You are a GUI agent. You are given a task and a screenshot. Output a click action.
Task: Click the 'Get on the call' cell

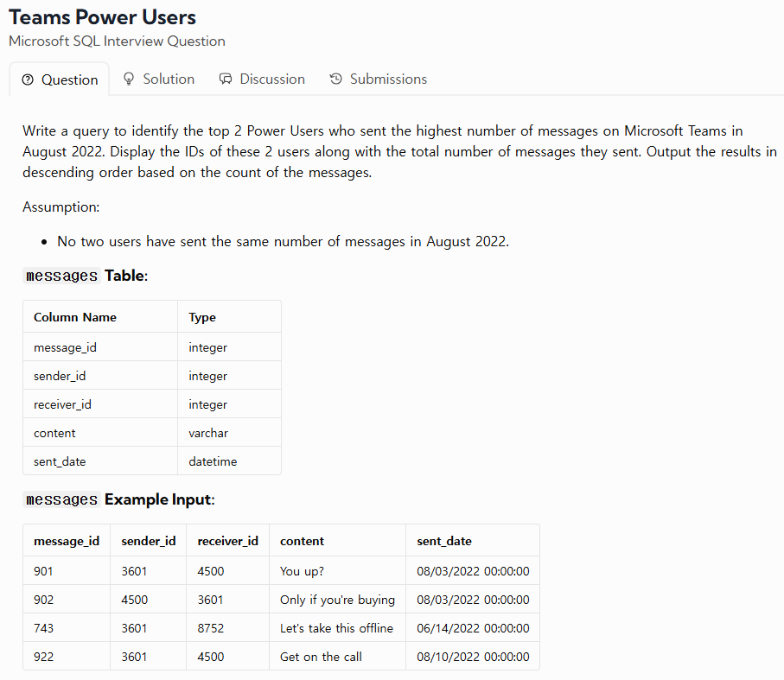(337, 657)
